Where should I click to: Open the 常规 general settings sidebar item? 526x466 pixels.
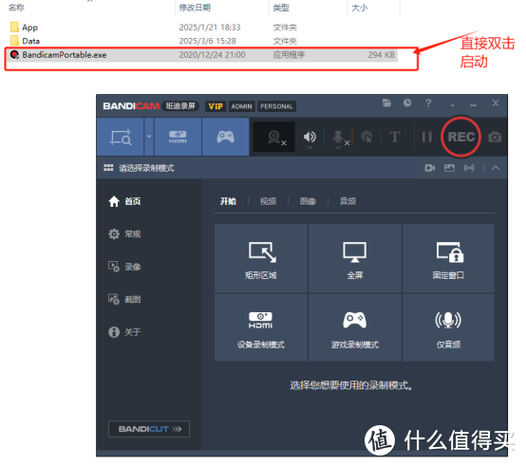(x=124, y=234)
